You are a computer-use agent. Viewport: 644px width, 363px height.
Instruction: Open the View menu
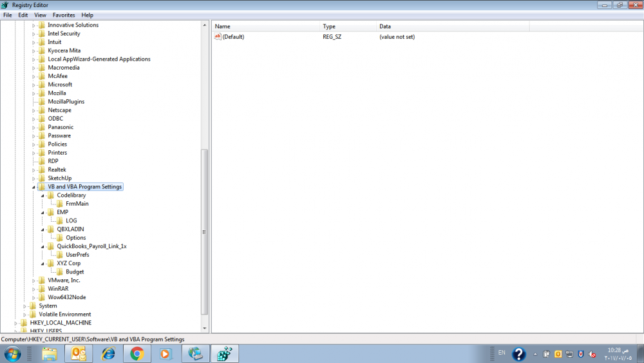40,15
